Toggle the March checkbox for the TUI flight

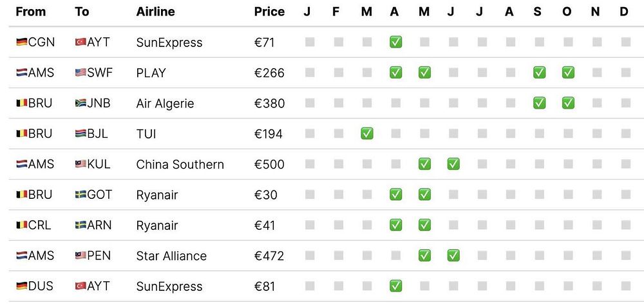pyautogui.click(x=367, y=133)
